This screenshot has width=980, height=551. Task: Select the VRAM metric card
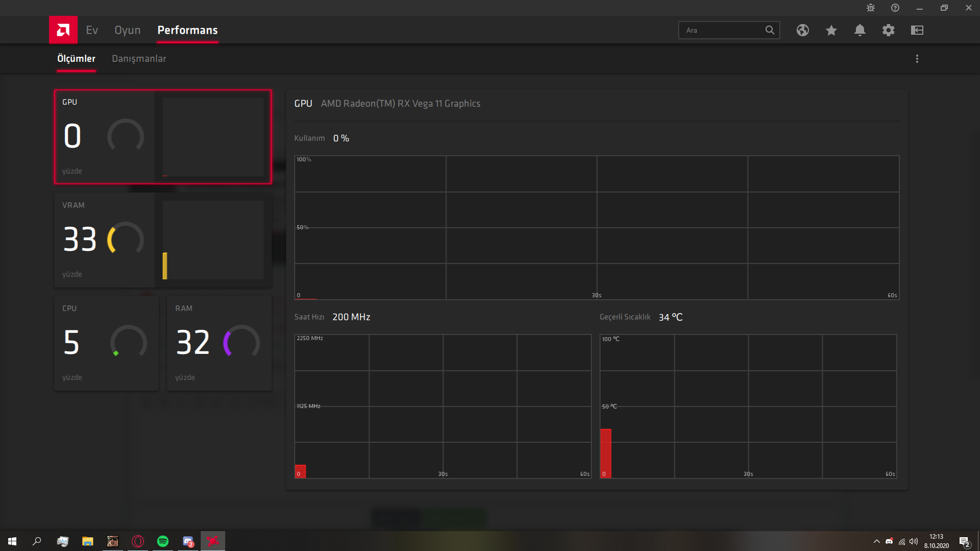(x=163, y=240)
